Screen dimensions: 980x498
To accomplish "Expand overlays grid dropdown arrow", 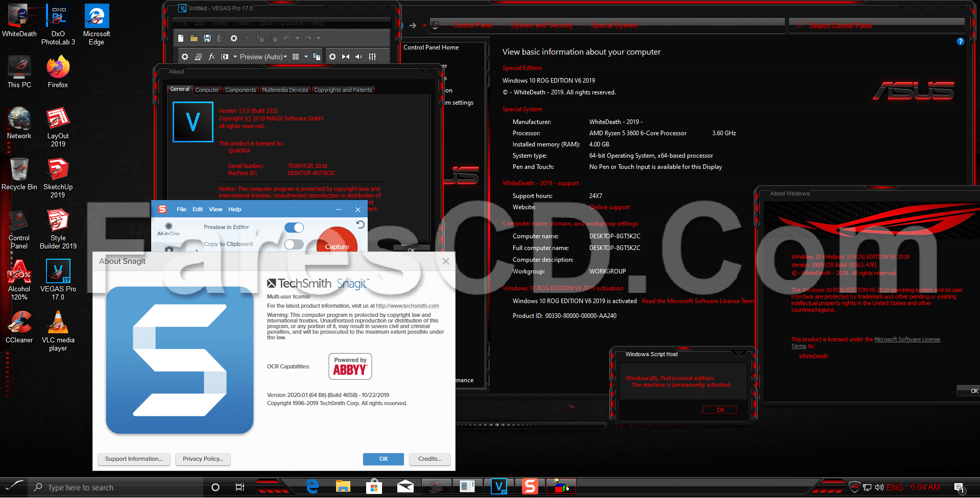I will pyautogui.click(x=306, y=57).
